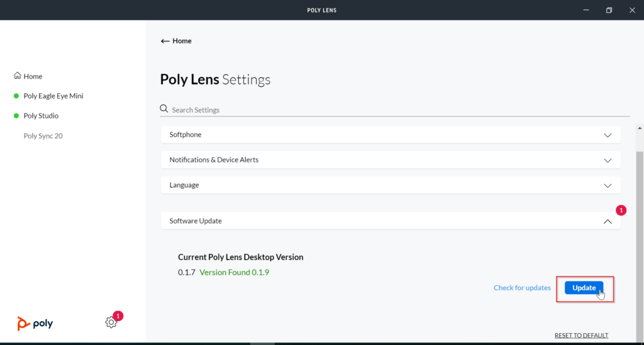644x345 pixels.
Task: Close the Poly Lens window
Action: click(x=632, y=10)
